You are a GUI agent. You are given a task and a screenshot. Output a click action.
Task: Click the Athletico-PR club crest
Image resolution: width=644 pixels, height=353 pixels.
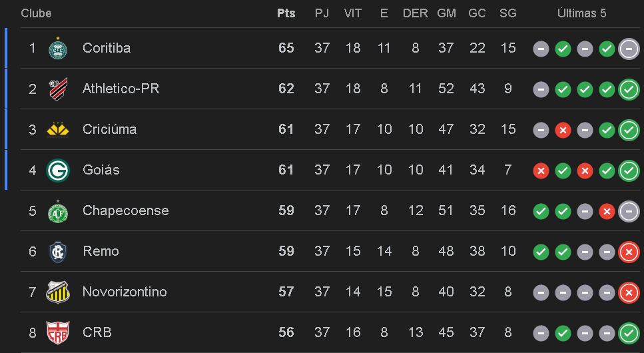[58, 89]
